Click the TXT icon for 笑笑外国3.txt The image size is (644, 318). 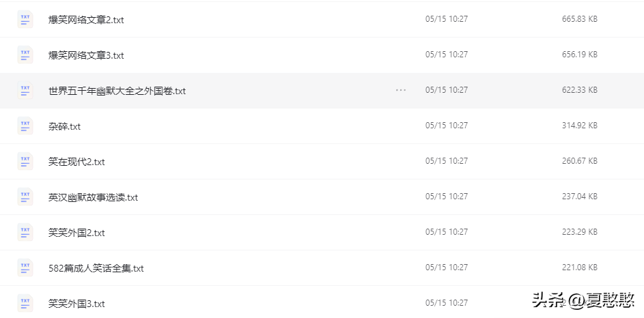tap(25, 303)
